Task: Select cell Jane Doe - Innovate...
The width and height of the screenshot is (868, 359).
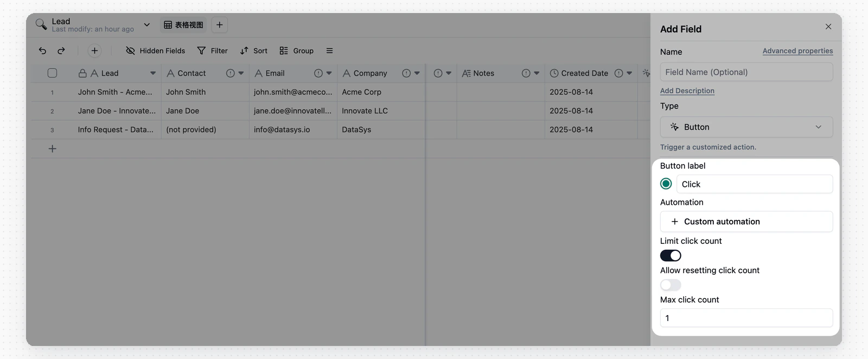Action: [117, 111]
